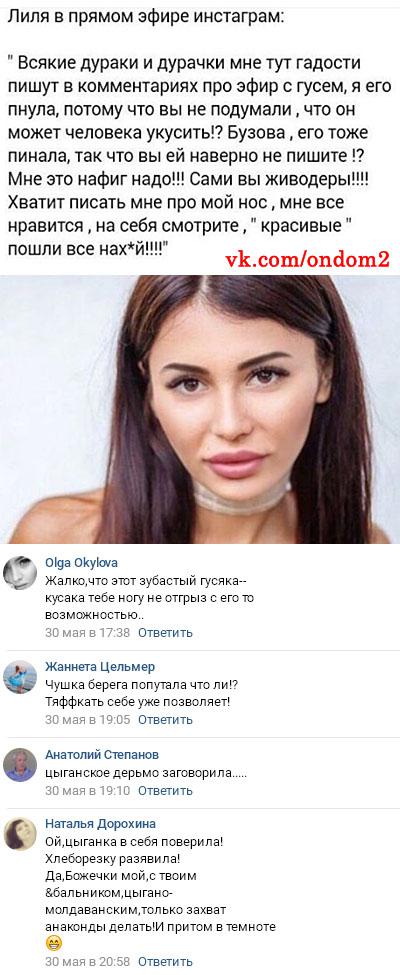Click the grinning emoji in last comment
The width and height of the screenshot is (400, 975).
(53, 944)
